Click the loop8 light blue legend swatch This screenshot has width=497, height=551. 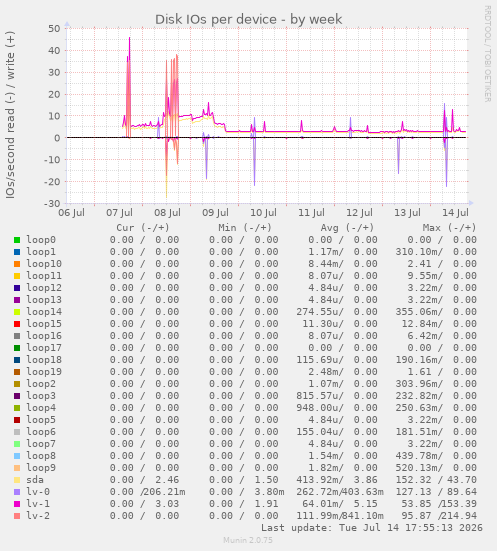17,456
